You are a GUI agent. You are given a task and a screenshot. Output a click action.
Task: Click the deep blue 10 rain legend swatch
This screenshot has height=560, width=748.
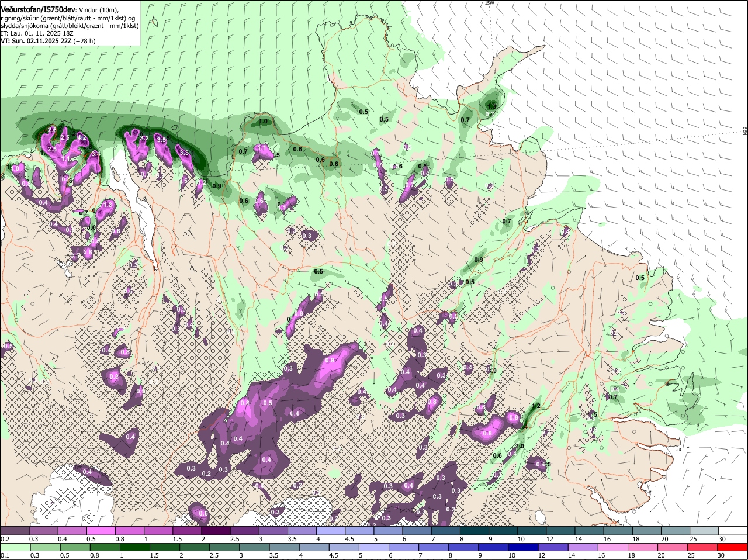pyautogui.click(x=522, y=547)
